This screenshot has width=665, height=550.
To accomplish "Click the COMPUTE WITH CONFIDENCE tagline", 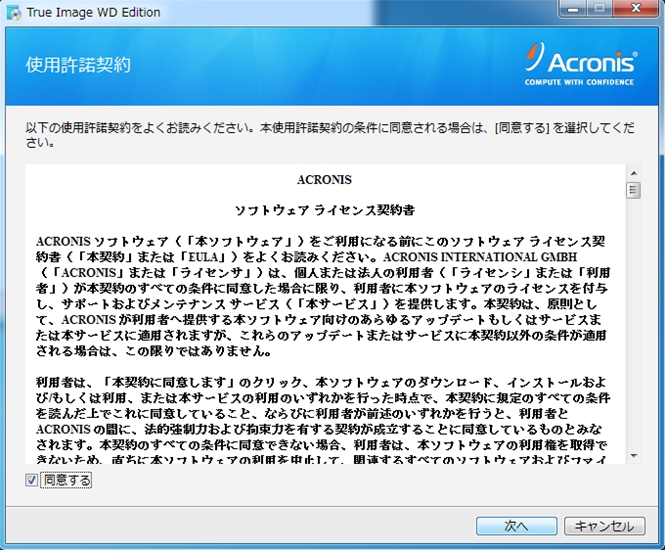I will tap(579, 82).
